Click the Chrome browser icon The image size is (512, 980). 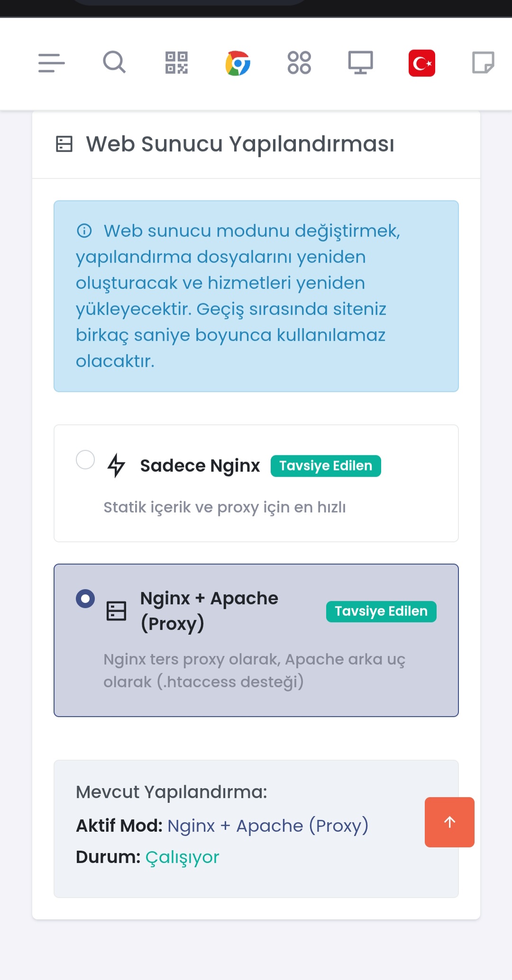[x=238, y=63]
